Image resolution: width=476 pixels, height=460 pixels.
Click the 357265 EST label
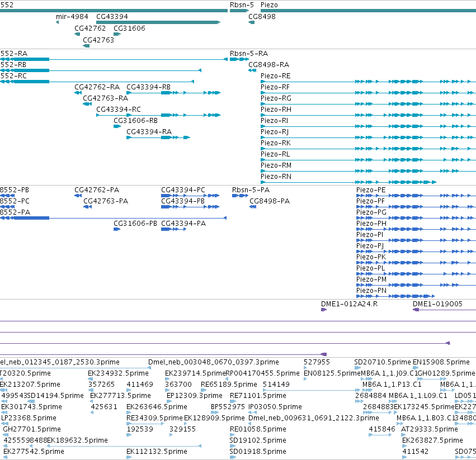pos(101,385)
